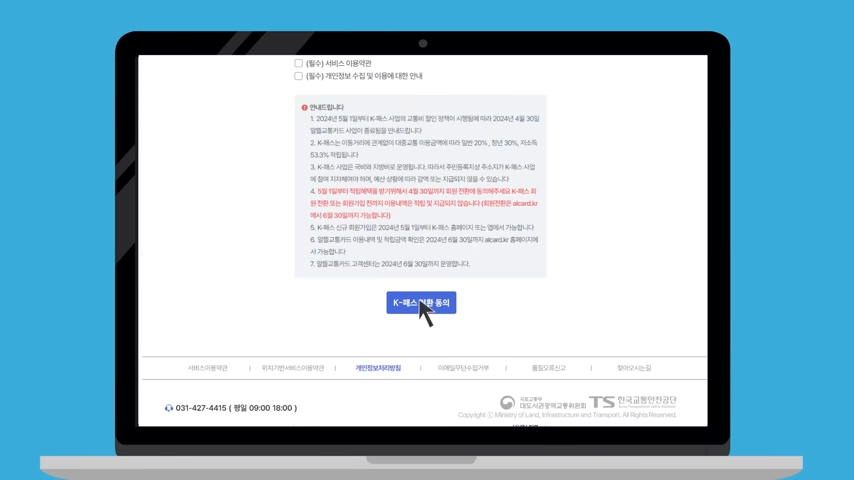
Task: Click the red highlighted notice item 4
Action: [424, 203]
